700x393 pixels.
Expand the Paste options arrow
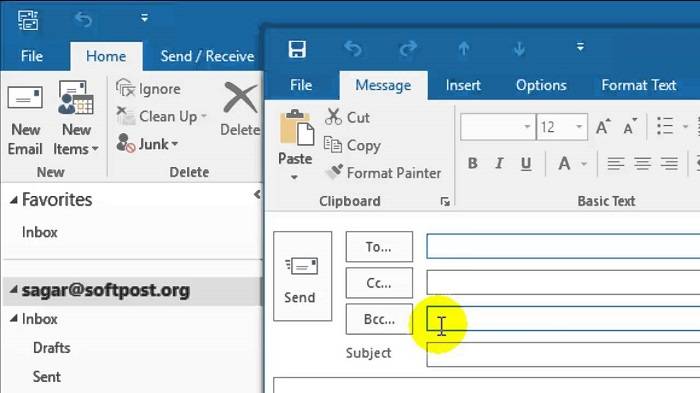[x=294, y=177]
